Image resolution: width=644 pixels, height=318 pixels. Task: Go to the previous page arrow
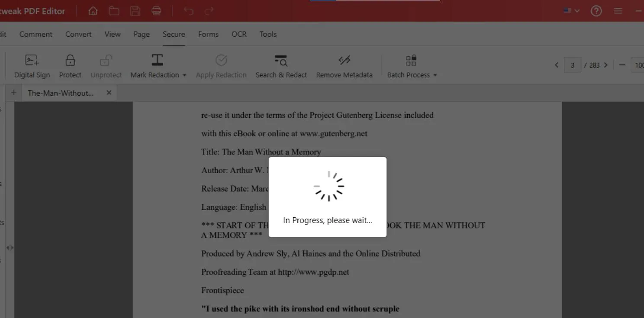557,65
